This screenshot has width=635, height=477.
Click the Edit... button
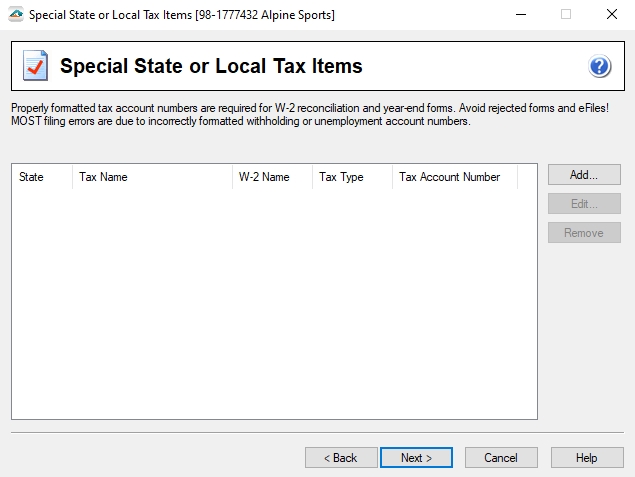pos(584,204)
